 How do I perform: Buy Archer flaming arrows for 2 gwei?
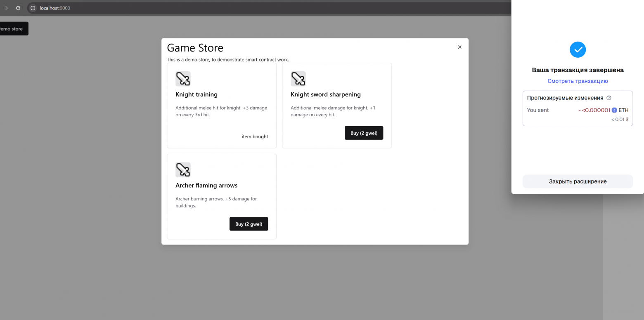click(x=249, y=224)
